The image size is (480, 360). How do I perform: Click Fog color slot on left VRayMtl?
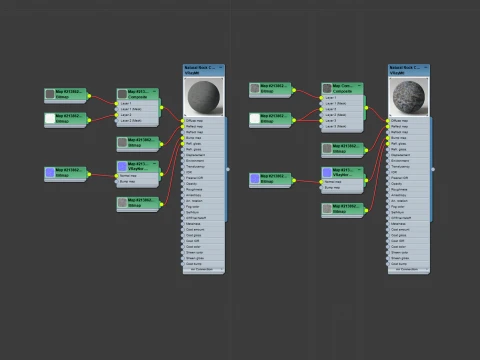click(x=204, y=207)
